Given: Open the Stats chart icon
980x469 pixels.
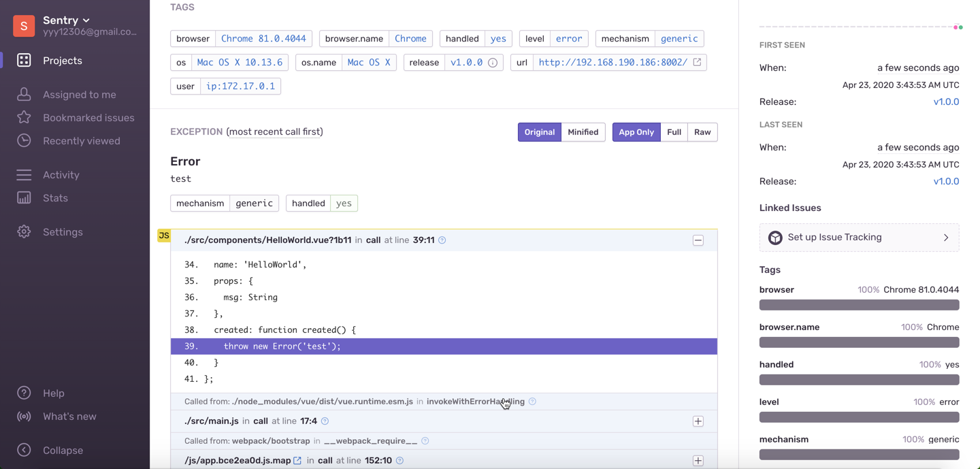Looking at the screenshot, I should pos(24,198).
